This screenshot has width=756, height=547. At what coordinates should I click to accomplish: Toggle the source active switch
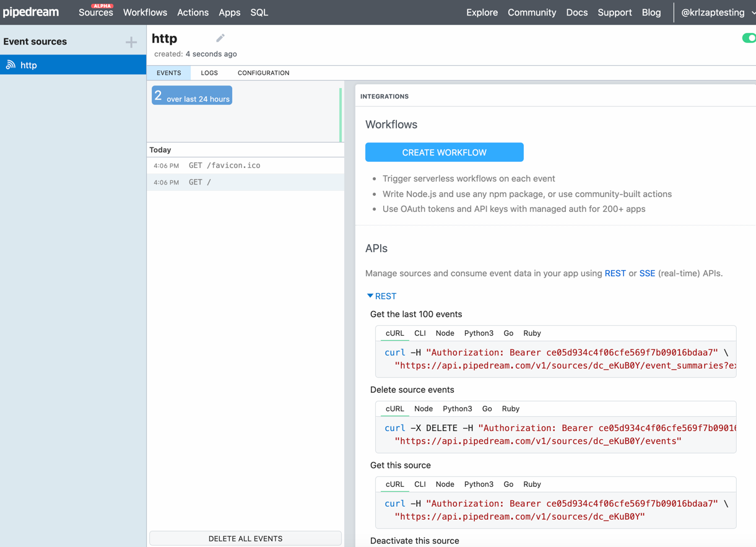[x=749, y=38]
